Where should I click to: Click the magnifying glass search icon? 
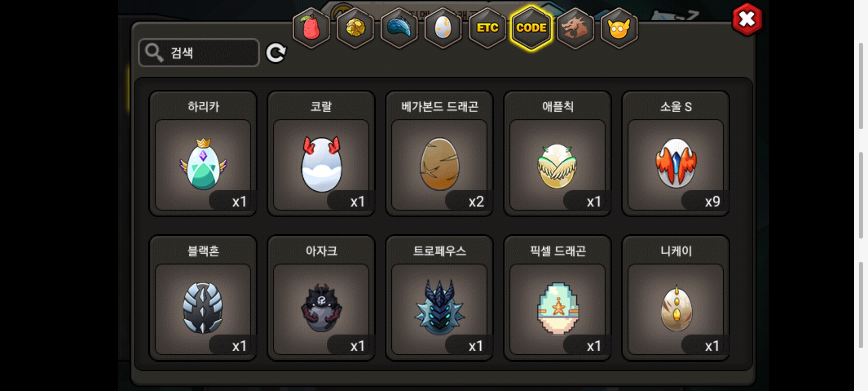[154, 53]
